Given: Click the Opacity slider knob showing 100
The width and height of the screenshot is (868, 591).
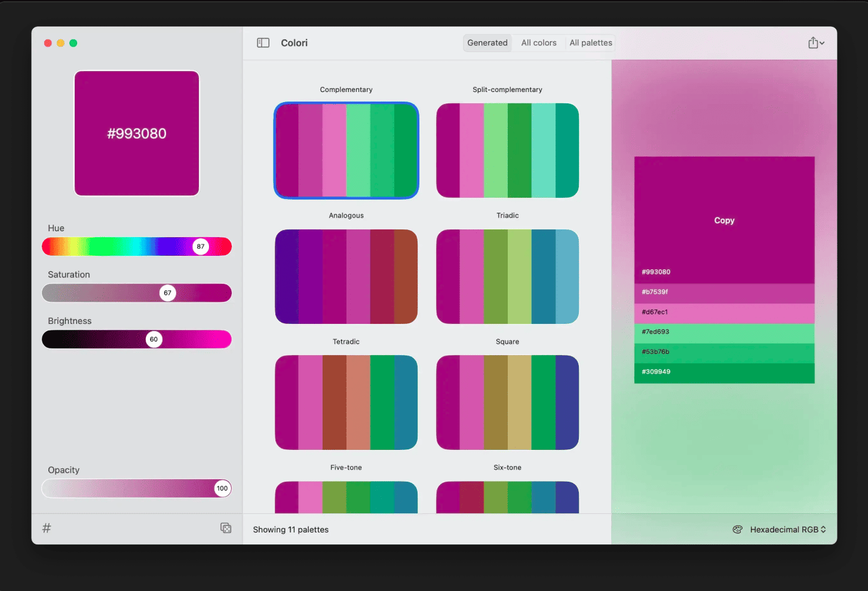Looking at the screenshot, I should (222, 488).
